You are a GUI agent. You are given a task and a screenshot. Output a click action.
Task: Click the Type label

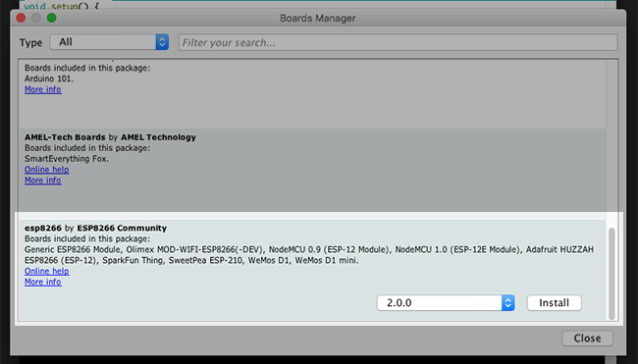pyautogui.click(x=31, y=43)
